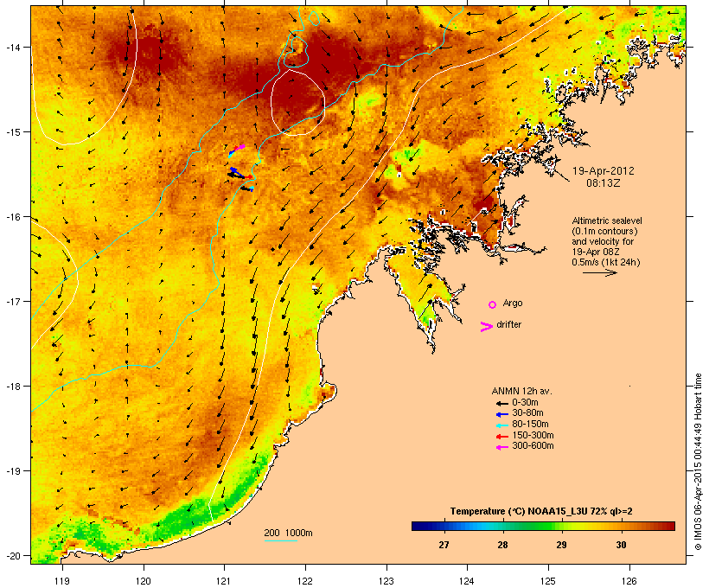Click the '0-30m' depth label
The image size is (709, 588).
pyautogui.click(x=525, y=403)
